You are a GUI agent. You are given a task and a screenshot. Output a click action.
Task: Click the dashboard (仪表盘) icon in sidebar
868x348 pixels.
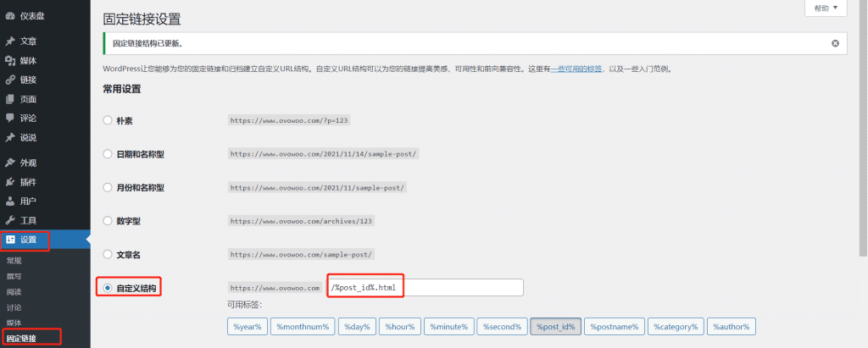(x=9, y=15)
